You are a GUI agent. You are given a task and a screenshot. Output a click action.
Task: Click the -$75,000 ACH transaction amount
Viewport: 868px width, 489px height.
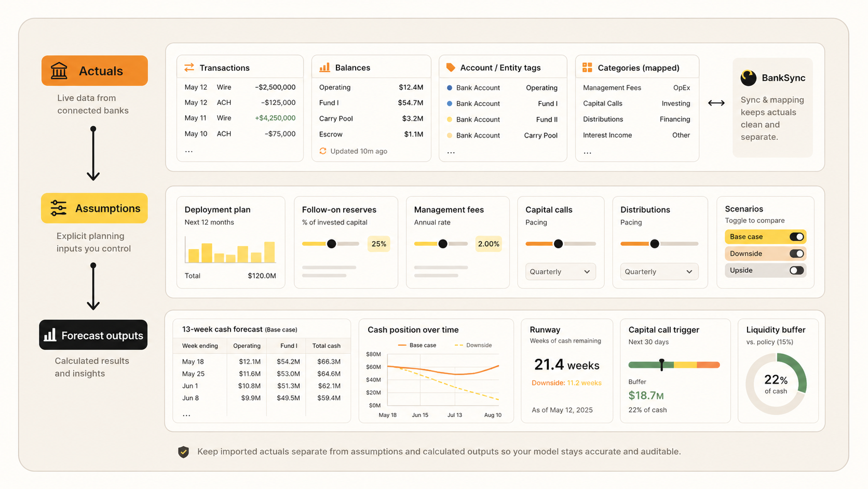[x=280, y=134]
